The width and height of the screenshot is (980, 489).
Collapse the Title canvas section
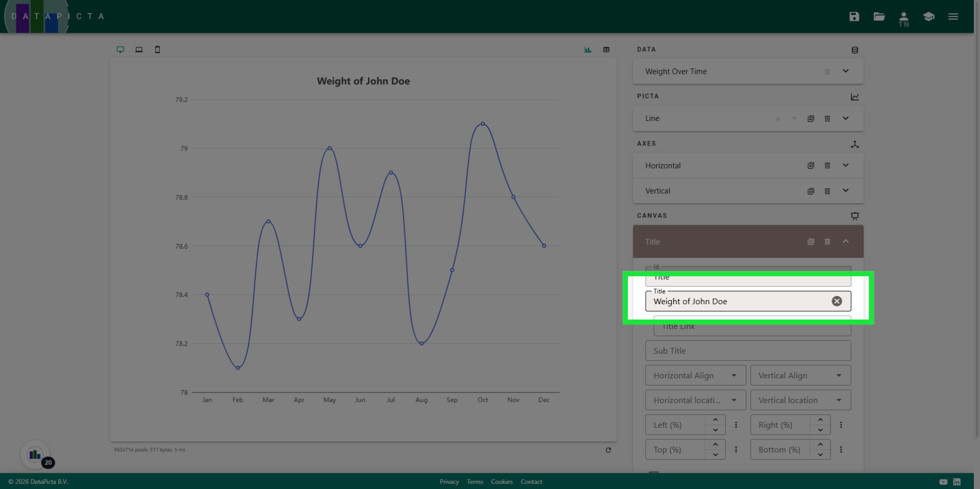click(845, 241)
